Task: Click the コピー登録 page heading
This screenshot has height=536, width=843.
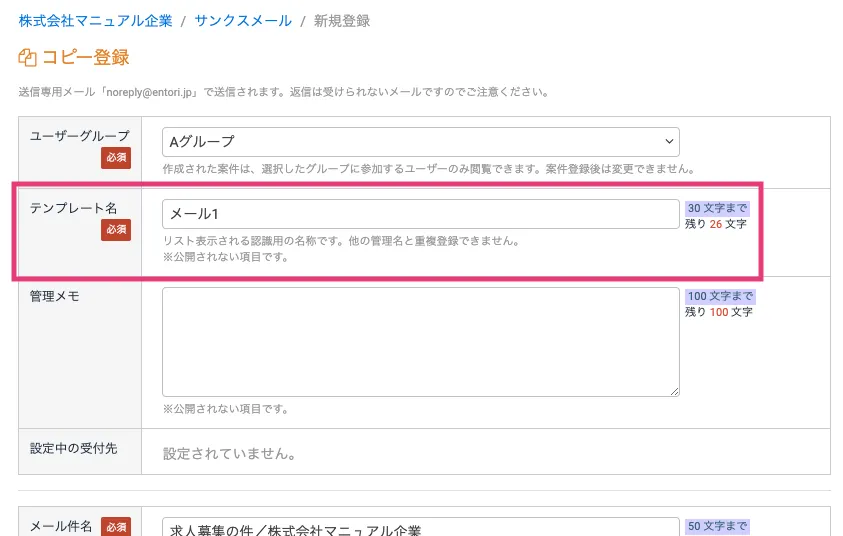Action: point(85,58)
